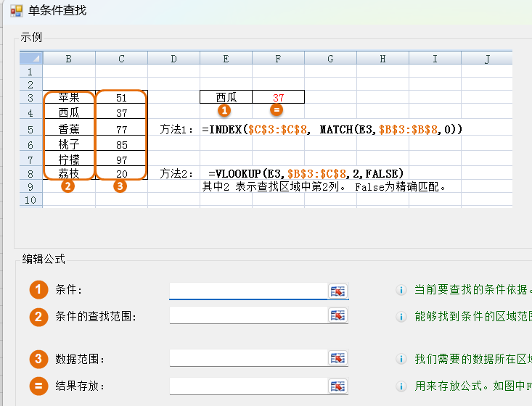
Task: Click the info icon beside 当前要查找的条件依据
Action: click(401, 290)
